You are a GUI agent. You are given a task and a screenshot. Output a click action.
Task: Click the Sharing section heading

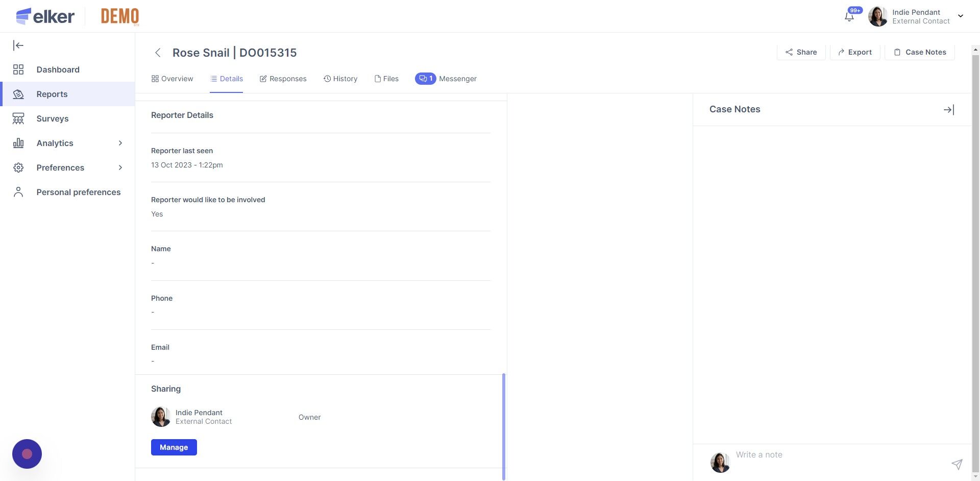coord(166,389)
